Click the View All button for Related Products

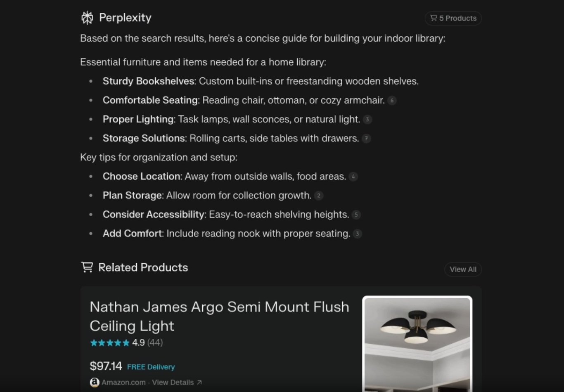pos(463,269)
